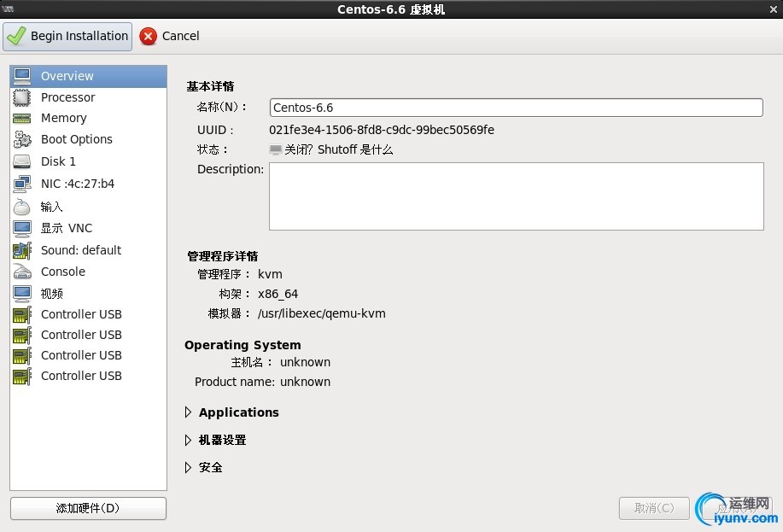Click the red Cancel X icon
The height and width of the screenshot is (532, 783).
point(148,36)
